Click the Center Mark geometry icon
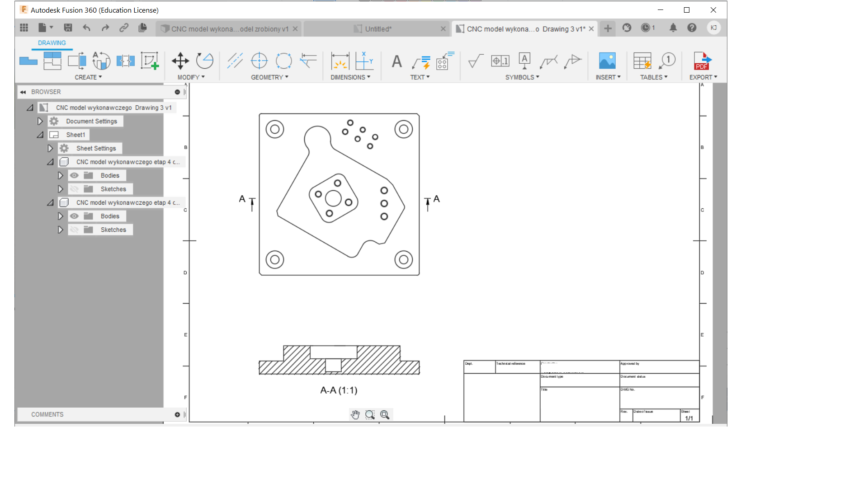The image size is (868, 488). tap(259, 61)
